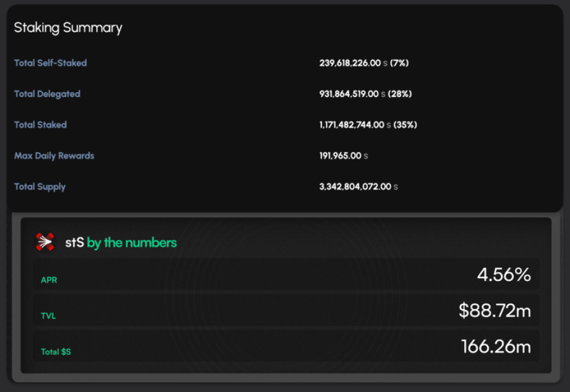Select the Total Self-Staked label
Screen dimensions: 570x392
click(50, 63)
